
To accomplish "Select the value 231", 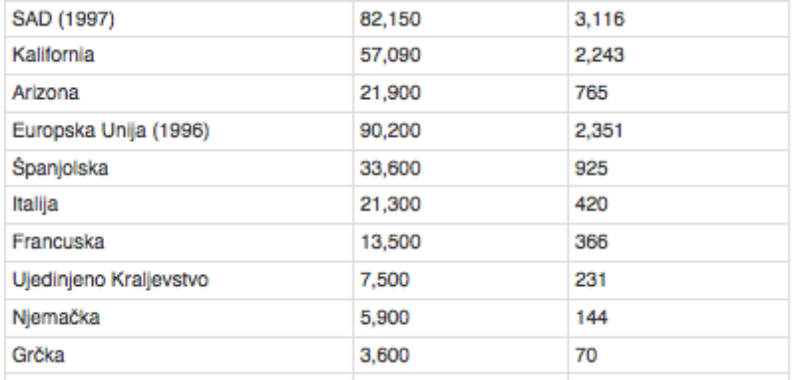I will 591,280.
